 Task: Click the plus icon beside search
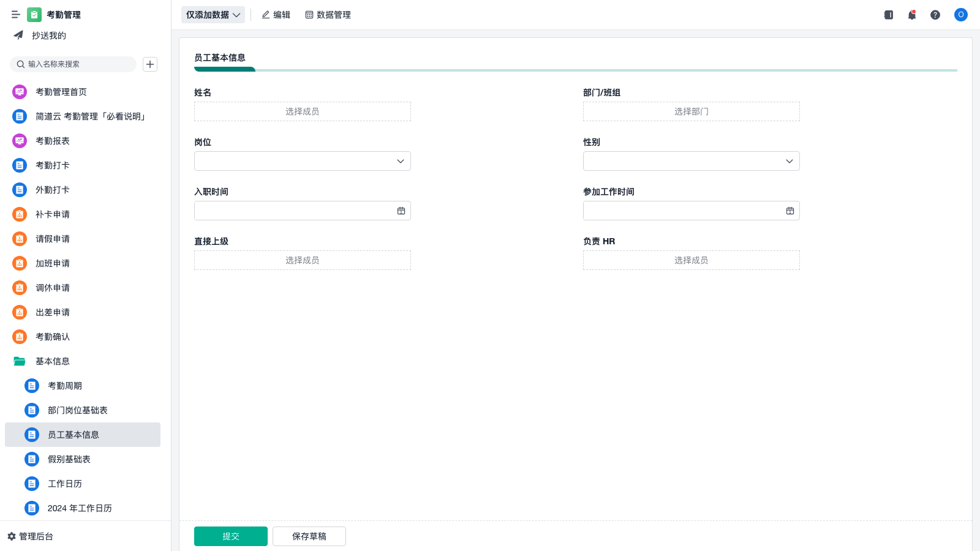click(150, 64)
